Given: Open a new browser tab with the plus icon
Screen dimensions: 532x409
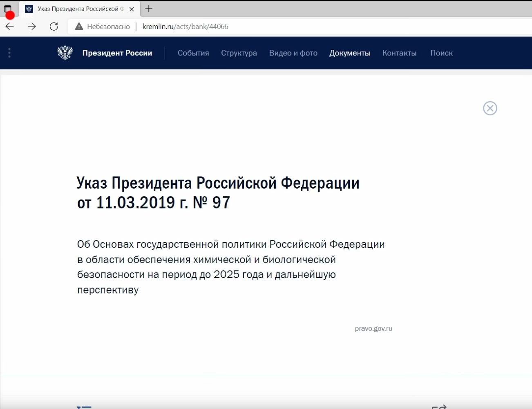Looking at the screenshot, I should [x=149, y=9].
